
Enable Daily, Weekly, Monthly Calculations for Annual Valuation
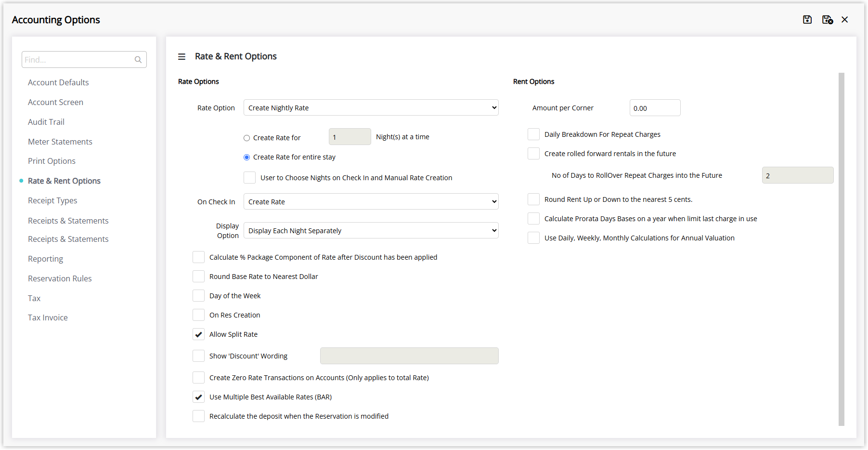click(533, 238)
